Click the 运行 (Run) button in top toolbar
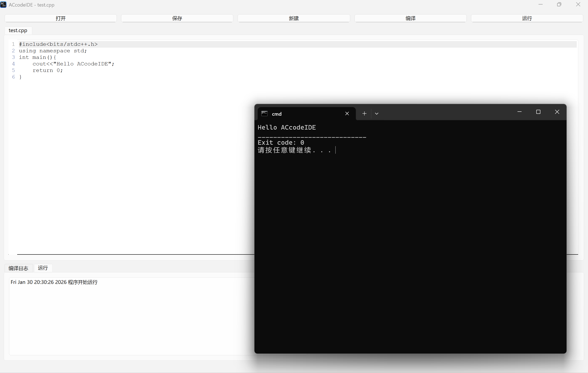Image resolution: width=588 pixels, height=373 pixels. coord(527,18)
